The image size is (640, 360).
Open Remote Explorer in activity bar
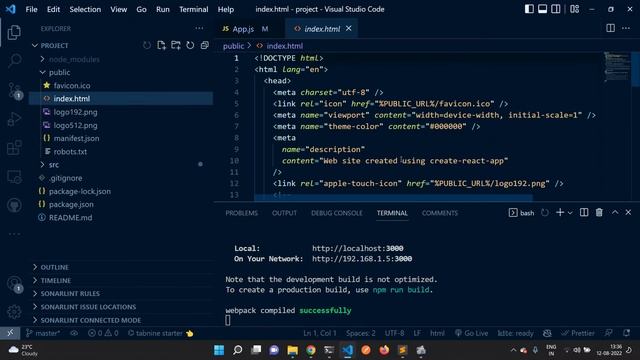point(14,177)
